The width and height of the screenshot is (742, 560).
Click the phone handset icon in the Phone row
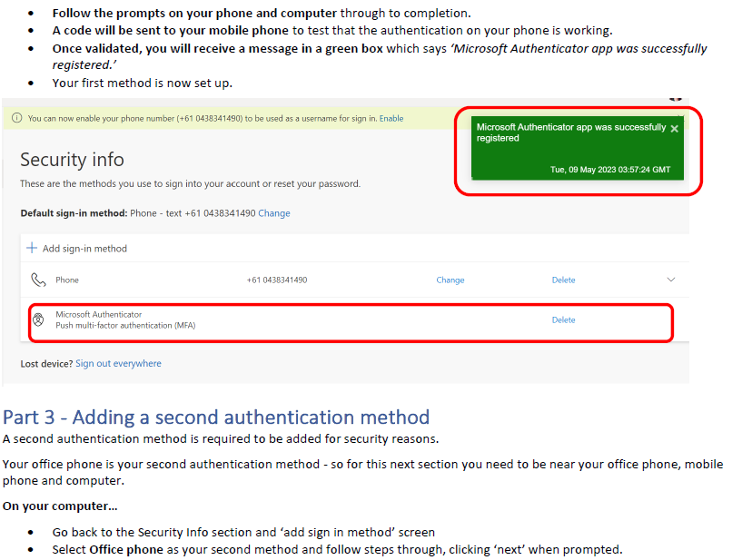click(38, 280)
